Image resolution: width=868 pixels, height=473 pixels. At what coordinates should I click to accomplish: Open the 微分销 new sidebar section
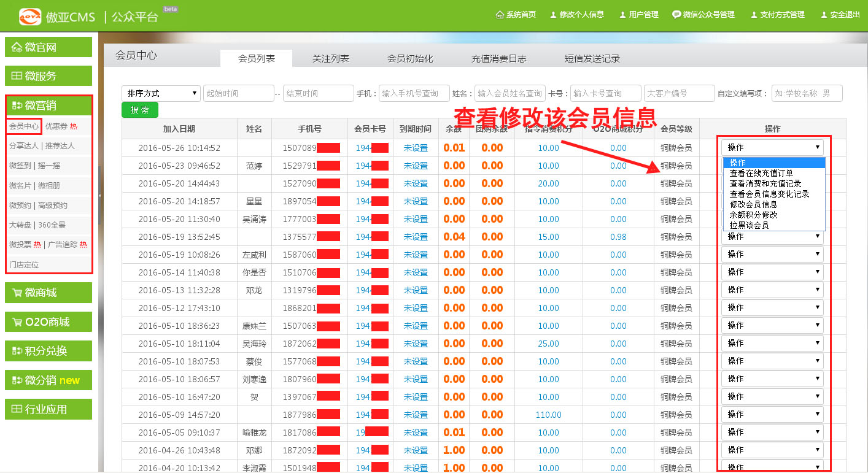[x=48, y=380]
